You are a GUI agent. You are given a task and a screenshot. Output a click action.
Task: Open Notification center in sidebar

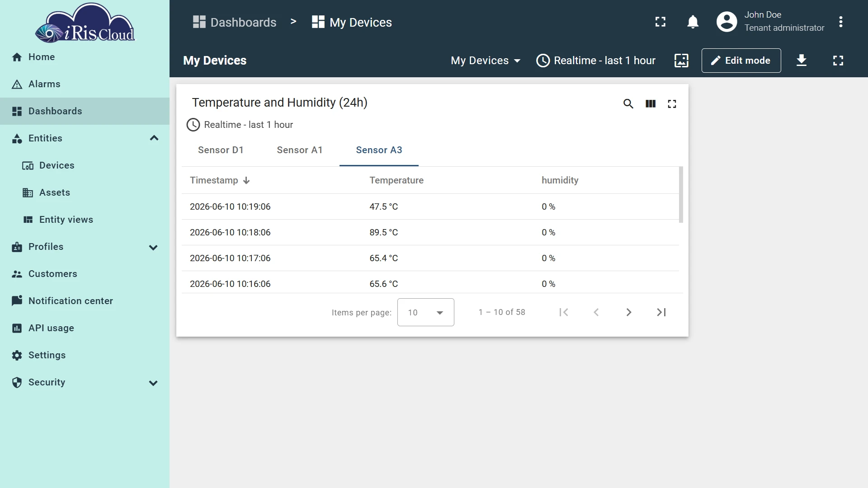tap(85, 301)
